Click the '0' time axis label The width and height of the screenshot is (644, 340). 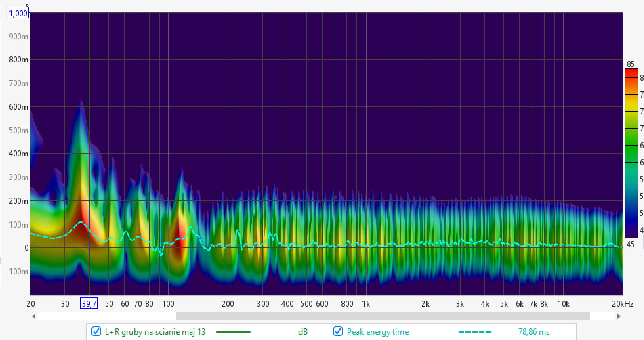click(26, 248)
